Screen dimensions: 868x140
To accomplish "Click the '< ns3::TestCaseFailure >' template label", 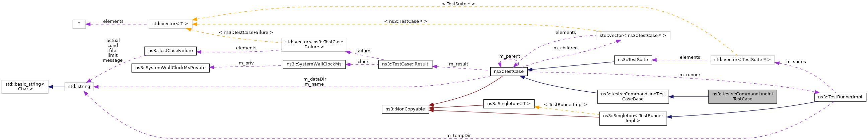I will point(246,33).
